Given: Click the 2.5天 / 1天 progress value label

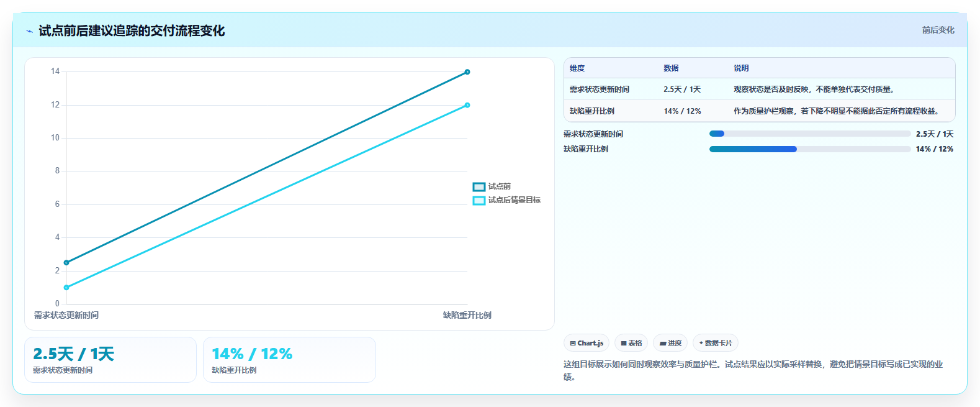Looking at the screenshot, I should [935, 134].
